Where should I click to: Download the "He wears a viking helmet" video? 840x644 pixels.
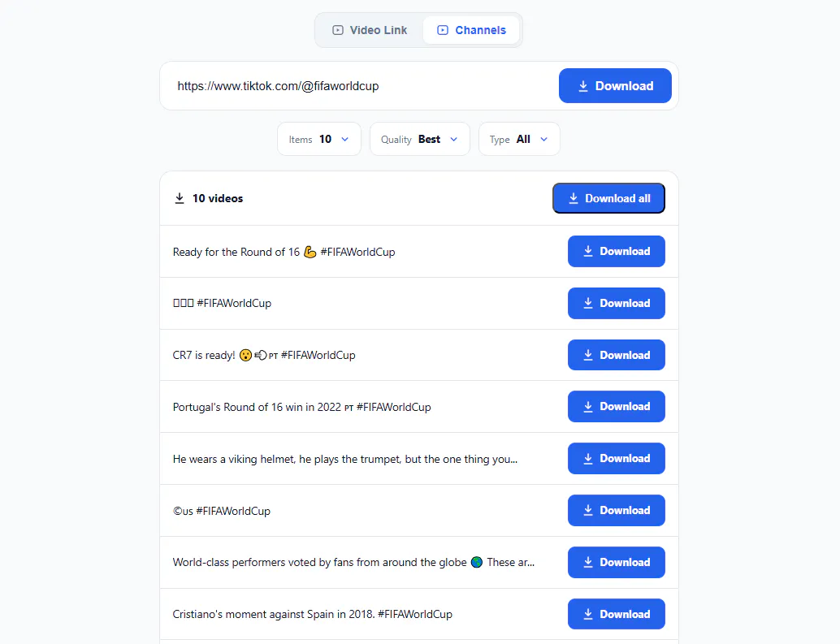pyautogui.click(x=616, y=458)
